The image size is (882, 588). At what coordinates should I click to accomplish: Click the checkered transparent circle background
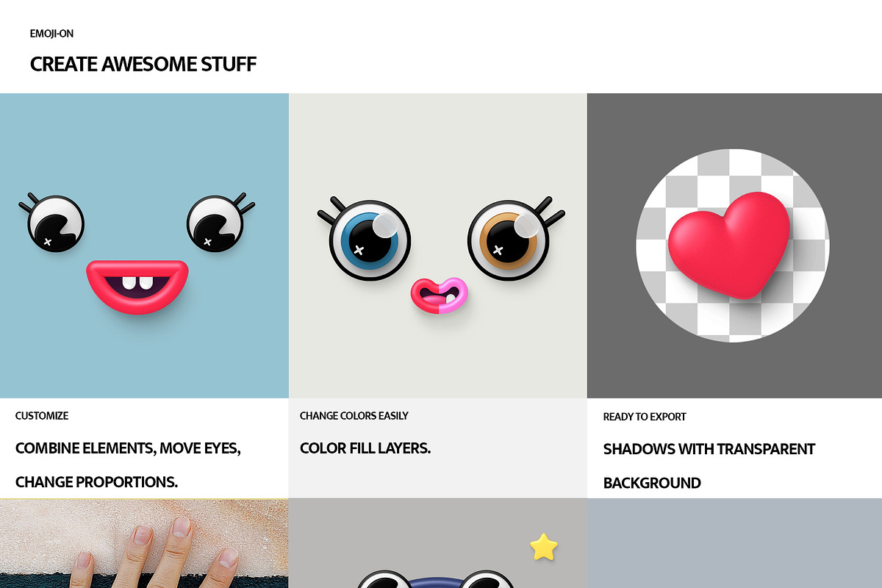732,245
